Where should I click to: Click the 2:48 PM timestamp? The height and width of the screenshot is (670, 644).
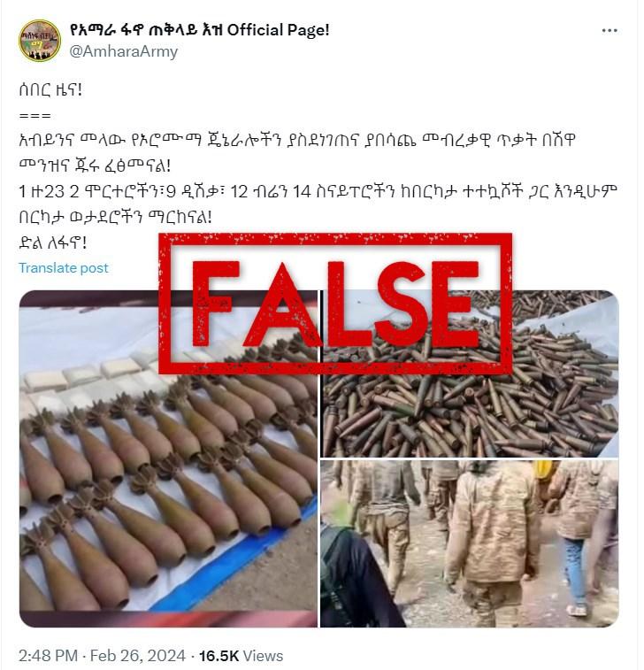(49, 656)
